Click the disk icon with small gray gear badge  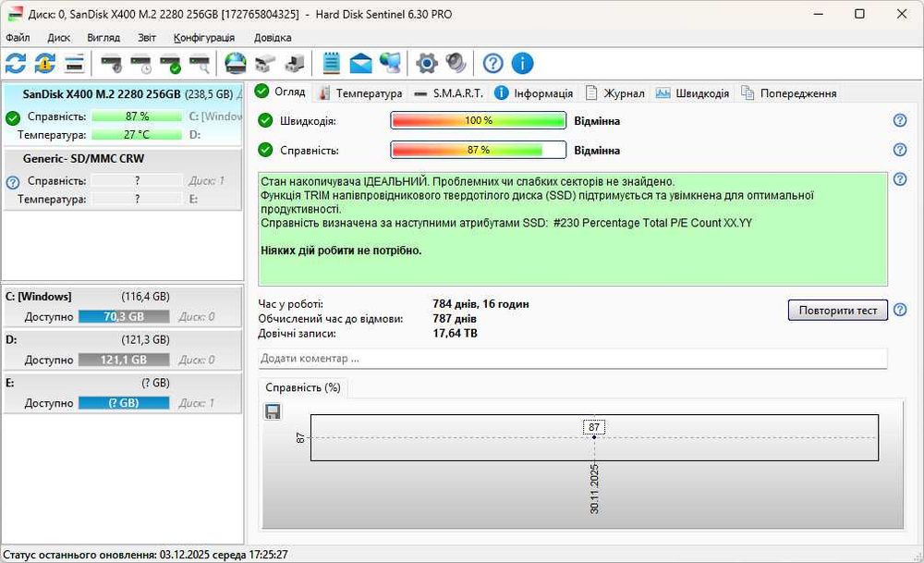[x=111, y=63]
